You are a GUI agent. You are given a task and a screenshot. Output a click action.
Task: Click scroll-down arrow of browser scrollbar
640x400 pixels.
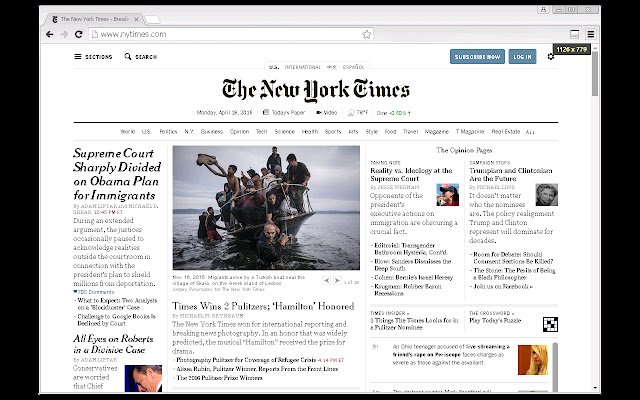pyautogui.click(x=595, y=388)
